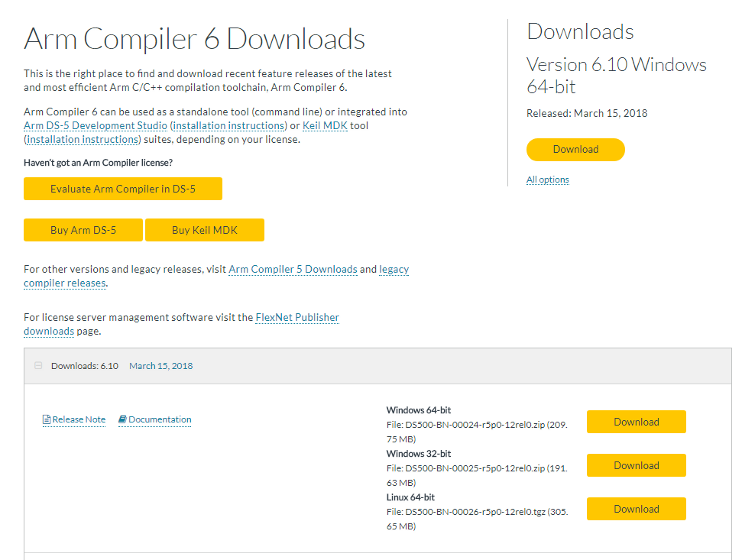
Task: Select the Linux 64-bit label
Action: click(410, 497)
